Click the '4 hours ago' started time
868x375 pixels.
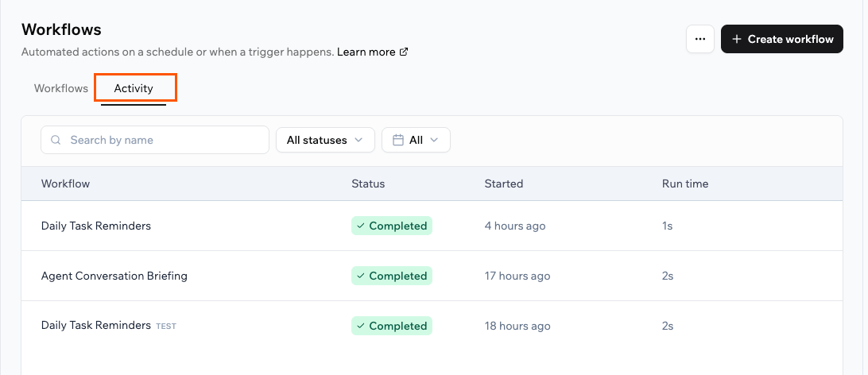(x=515, y=226)
